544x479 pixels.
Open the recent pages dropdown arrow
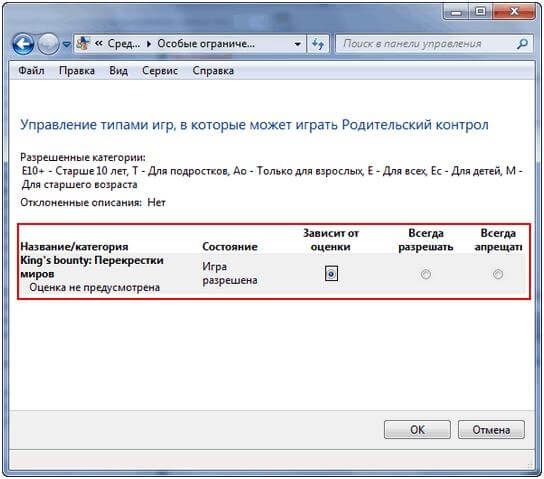click(x=66, y=44)
